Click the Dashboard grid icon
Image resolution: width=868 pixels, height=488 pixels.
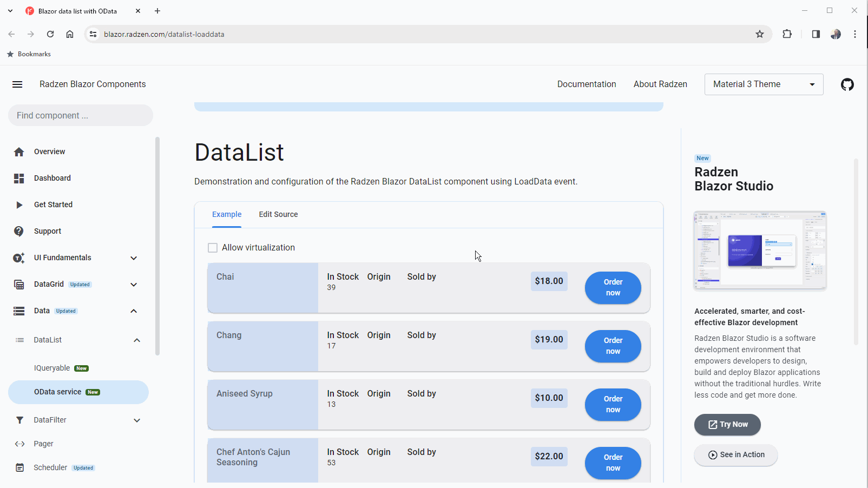19,179
